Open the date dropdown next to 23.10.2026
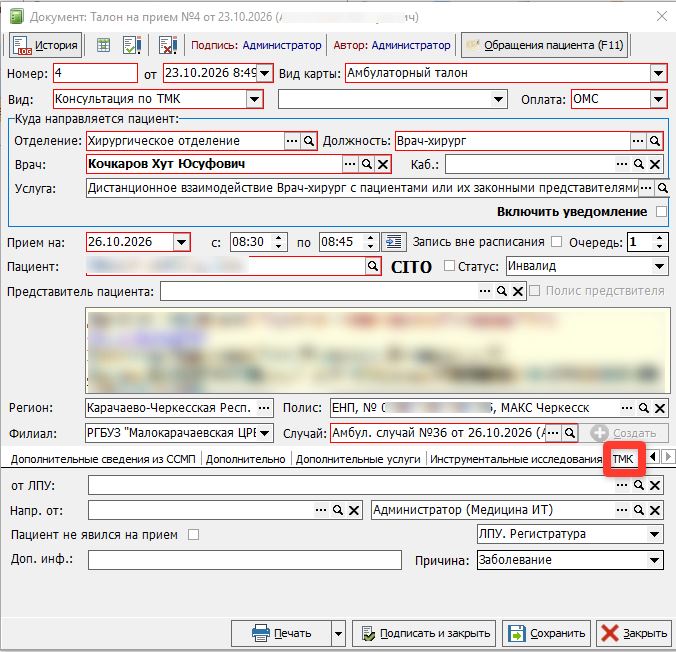This screenshot has height=652, width=676. click(265, 73)
